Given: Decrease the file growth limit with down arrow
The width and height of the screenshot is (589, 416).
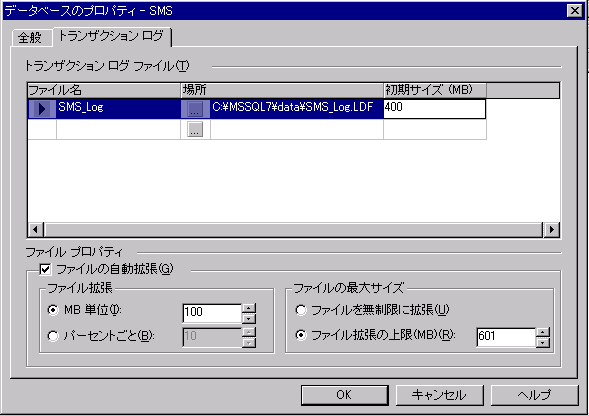Looking at the screenshot, I should [x=543, y=342].
